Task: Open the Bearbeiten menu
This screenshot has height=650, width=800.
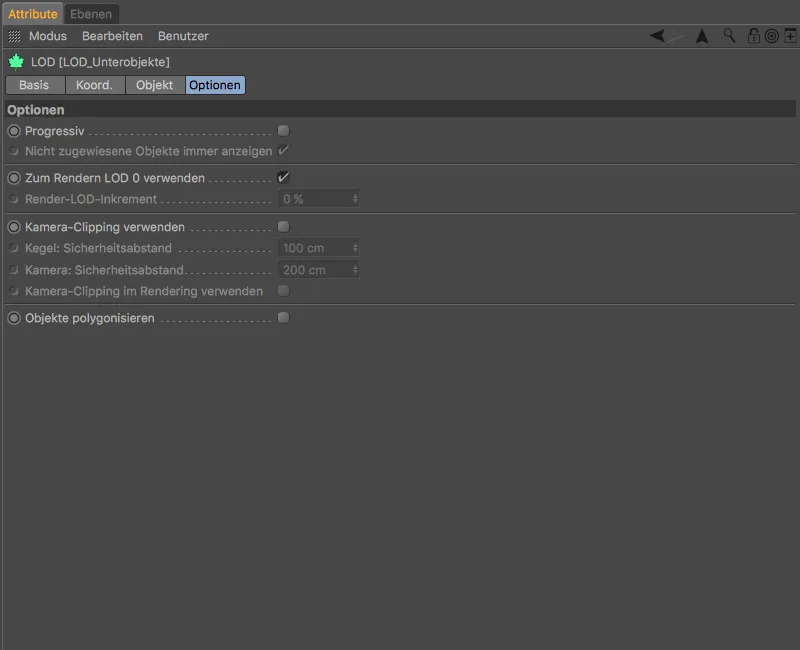Action: pos(112,36)
